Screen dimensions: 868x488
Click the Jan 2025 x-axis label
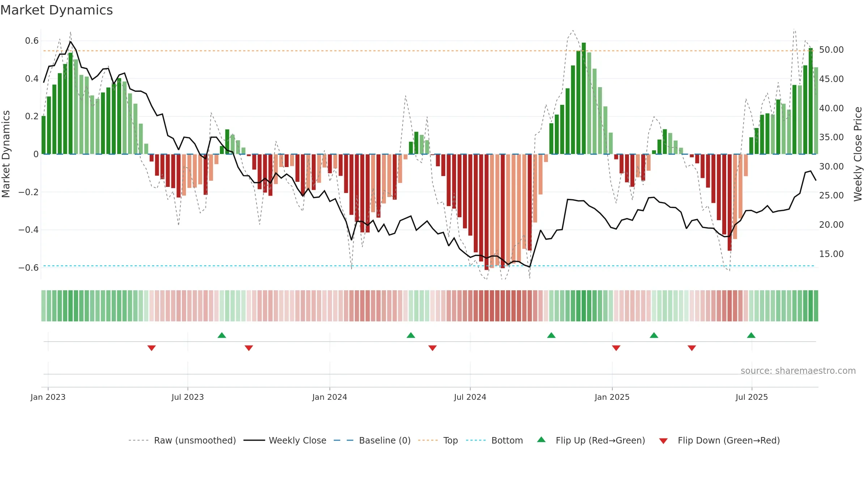click(x=612, y=397)
